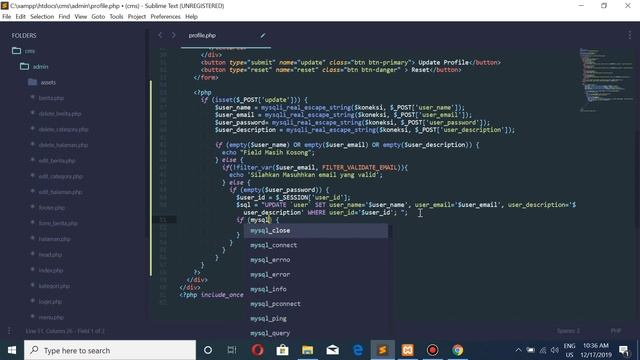Click the status bar sidebar toggle icon
Viewport: 640px width, 360px height.
point(9,331)
